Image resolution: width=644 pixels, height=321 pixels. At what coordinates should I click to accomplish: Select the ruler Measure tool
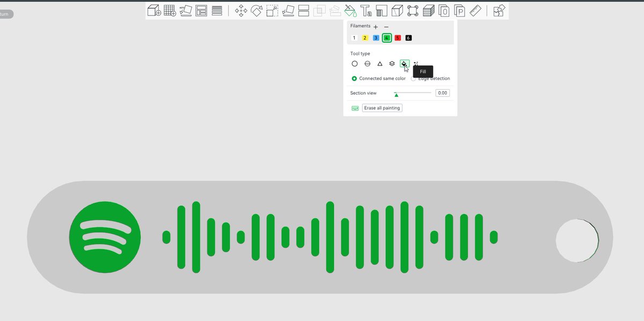click(x=475, y=11)
